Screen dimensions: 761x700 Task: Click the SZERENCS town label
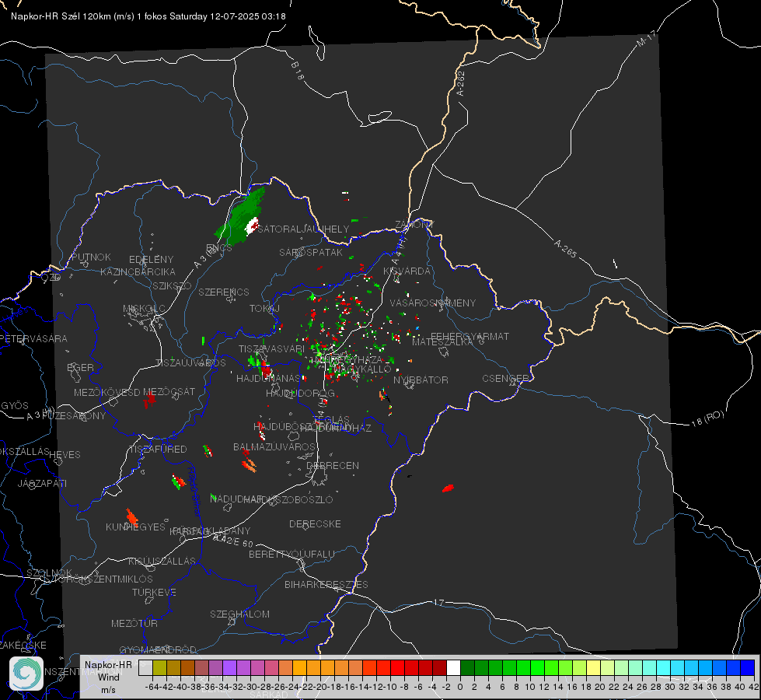pos(224,292)
